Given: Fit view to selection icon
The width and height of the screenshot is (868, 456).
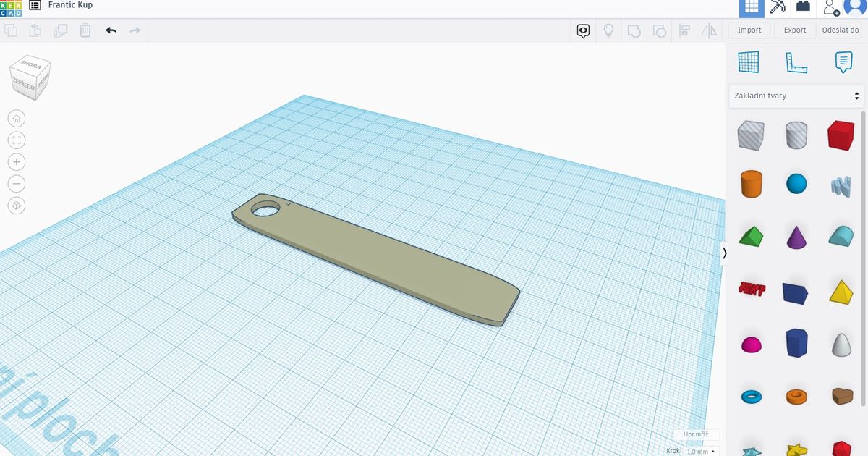Looking at the screenshot, I should point(16,140).
